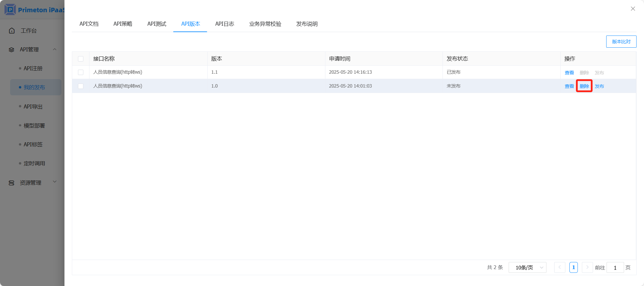Select all rows with header checkbox
Viewport: 644px width, 286px height.
click(x=81, y=59)
